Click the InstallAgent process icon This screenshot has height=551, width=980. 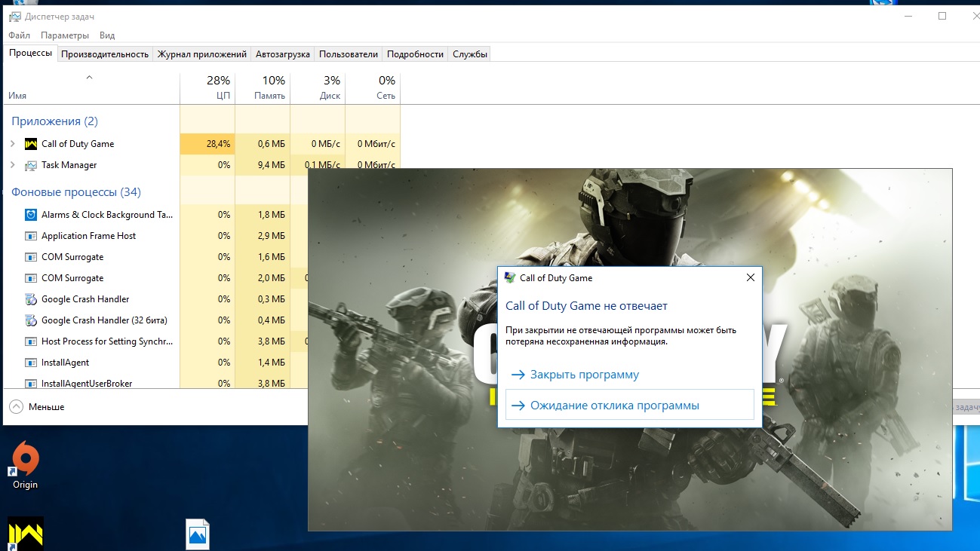coord(31,363)
